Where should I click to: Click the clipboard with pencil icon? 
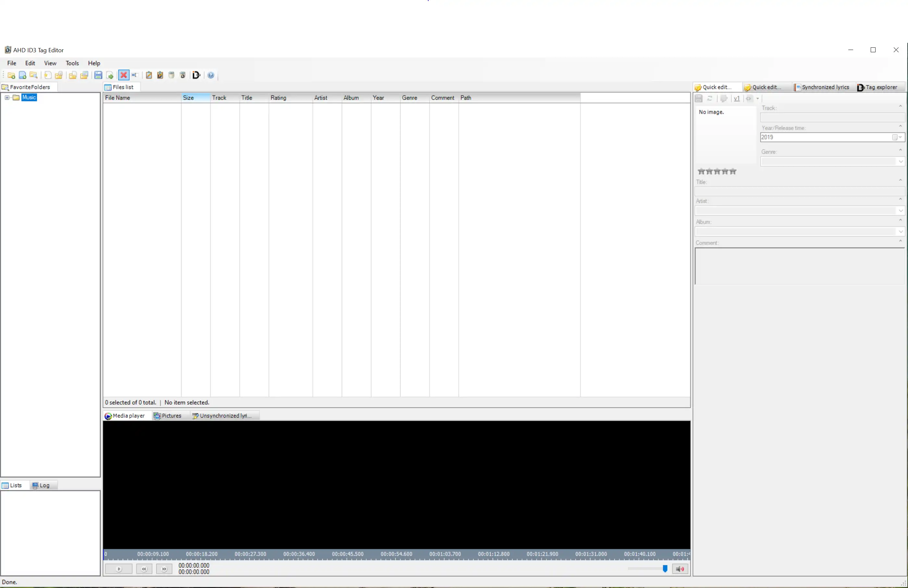149,75
